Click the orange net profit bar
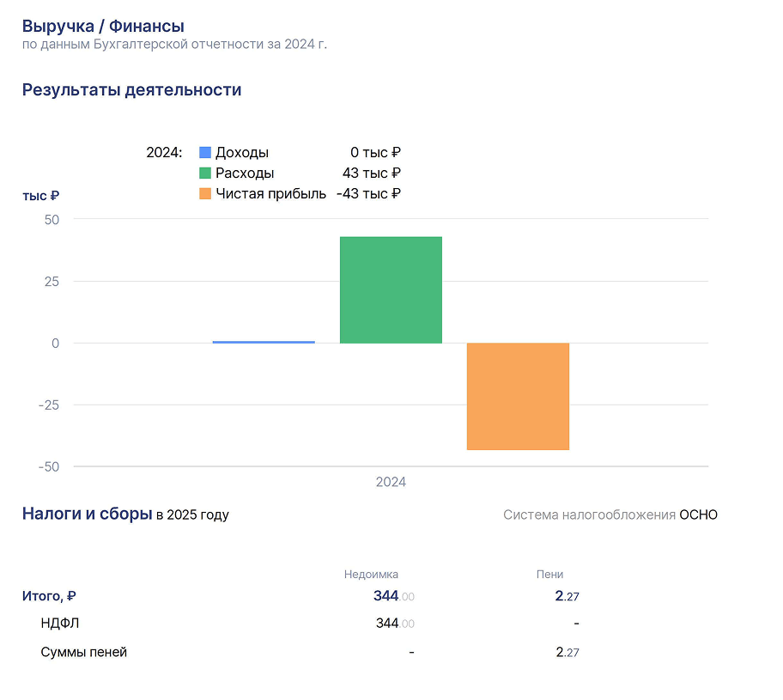The width and height of the screenshot is (783, 700). point(518,396)
